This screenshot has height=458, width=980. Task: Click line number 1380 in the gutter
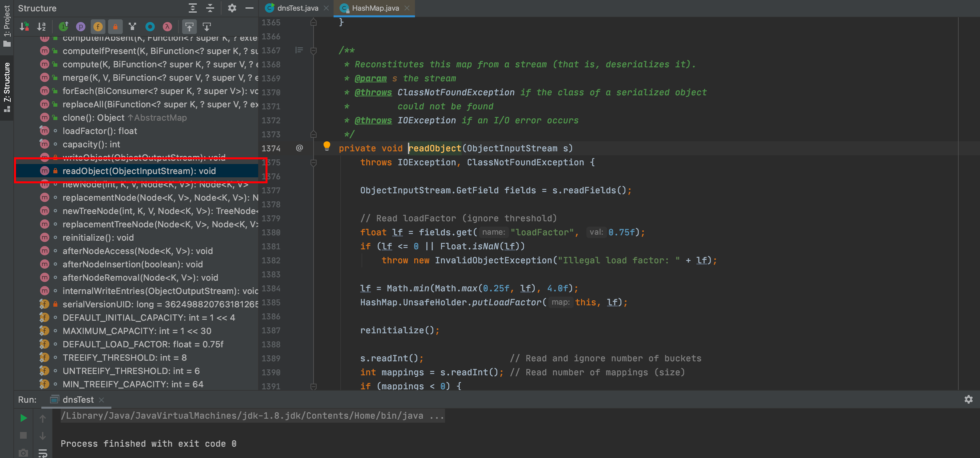(271, 232)
